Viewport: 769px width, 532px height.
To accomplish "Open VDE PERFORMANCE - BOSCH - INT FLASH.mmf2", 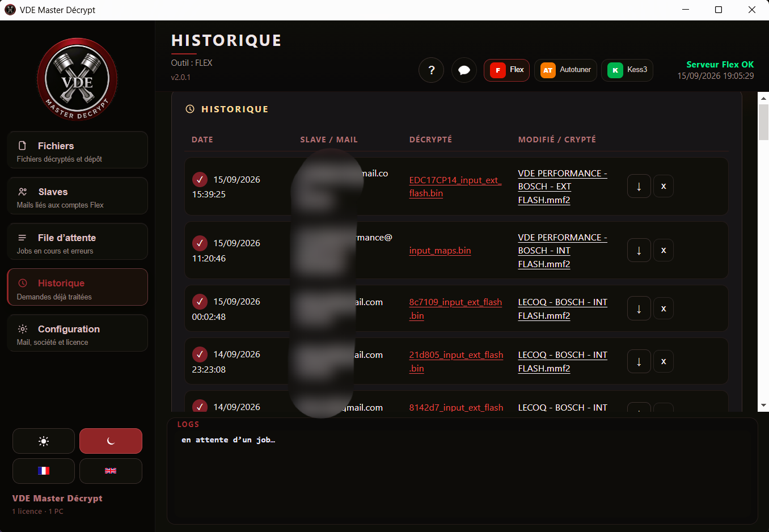I will [563, 251].
